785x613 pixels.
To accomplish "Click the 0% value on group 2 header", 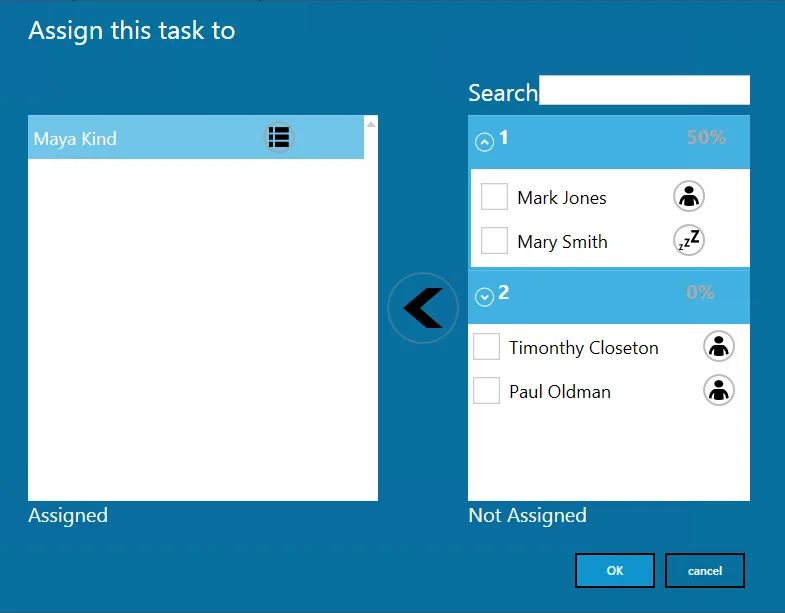I will click(700, 292).
